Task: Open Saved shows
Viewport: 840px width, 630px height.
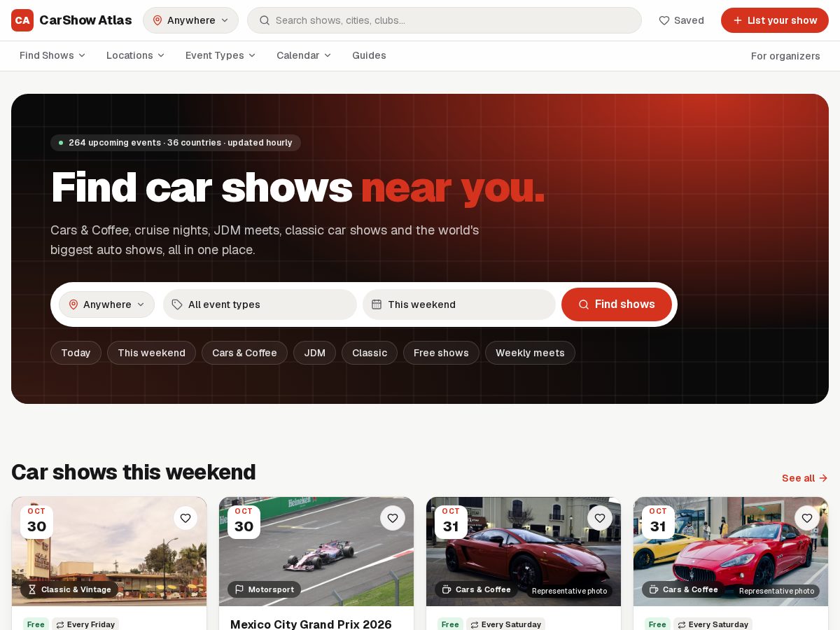Action: pos(681,20)
